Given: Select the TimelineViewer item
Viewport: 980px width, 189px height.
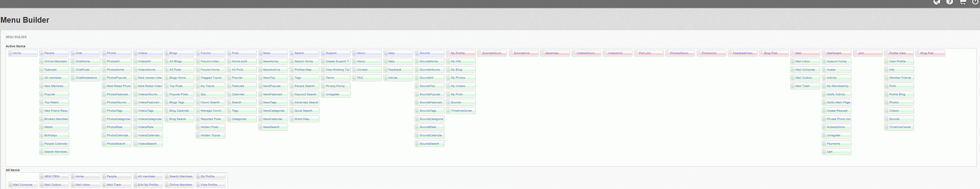Looking at the screenshot, I should click(x=900, y=127).
